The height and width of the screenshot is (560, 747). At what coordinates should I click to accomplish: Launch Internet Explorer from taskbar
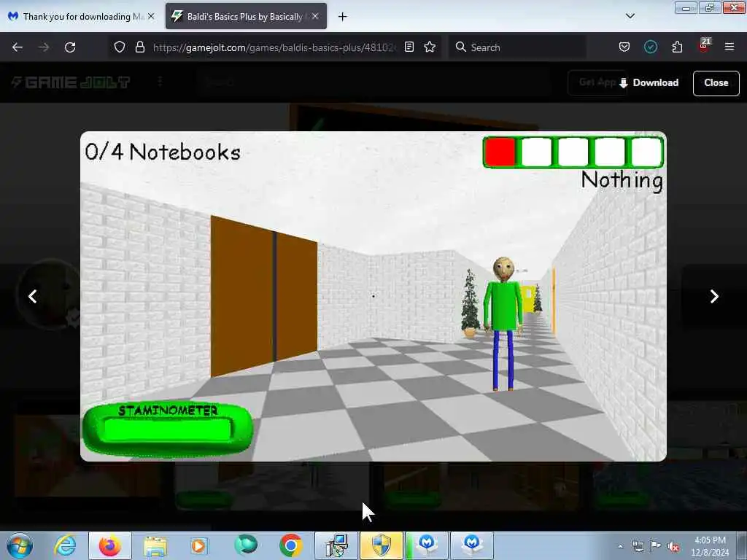pyautogui.click(x=65, y=545)
